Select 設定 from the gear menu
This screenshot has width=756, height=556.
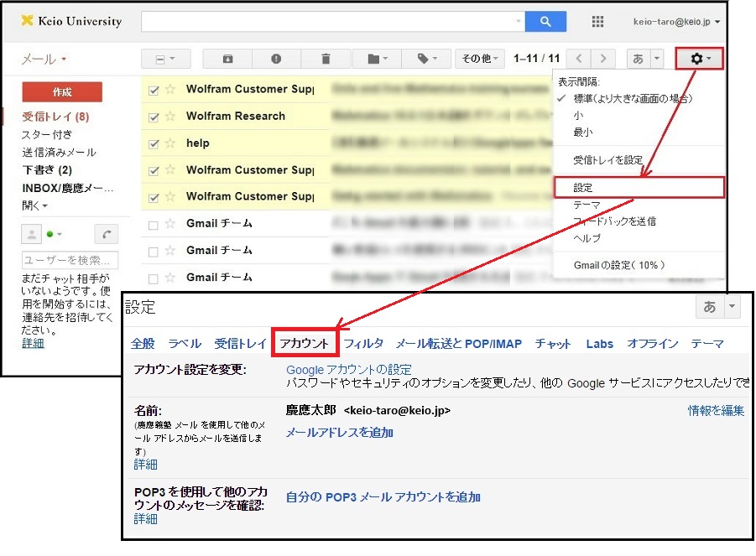(x=583, y=188)
